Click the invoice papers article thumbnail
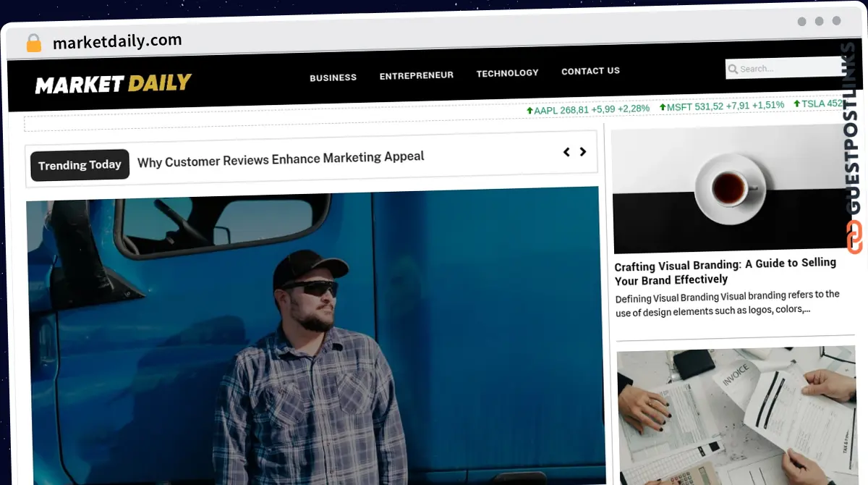Image resolution: width=868 pixels, height=485 pixels. pos(736,415)
